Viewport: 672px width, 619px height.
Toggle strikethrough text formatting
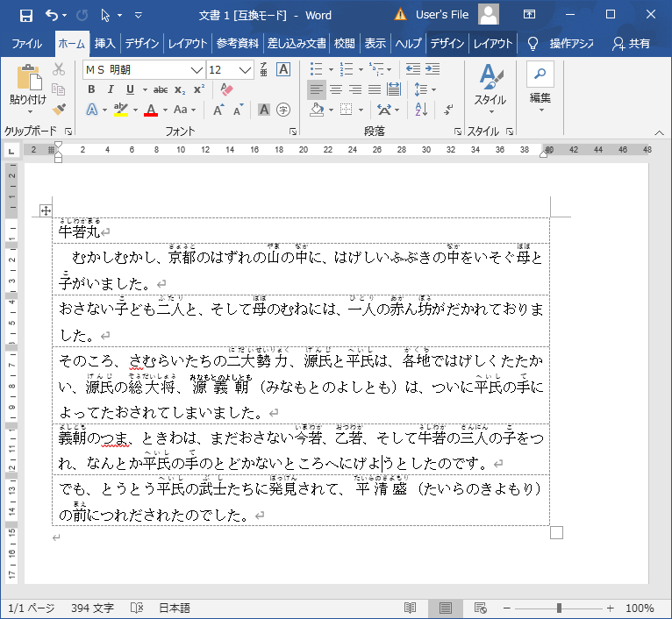[x=160, y=89]
